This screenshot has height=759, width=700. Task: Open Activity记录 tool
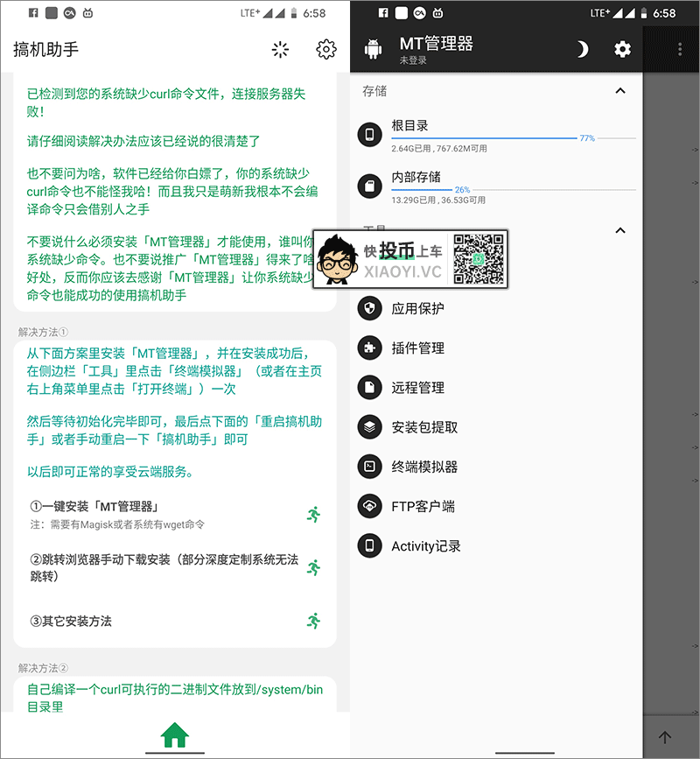(496, 546)
